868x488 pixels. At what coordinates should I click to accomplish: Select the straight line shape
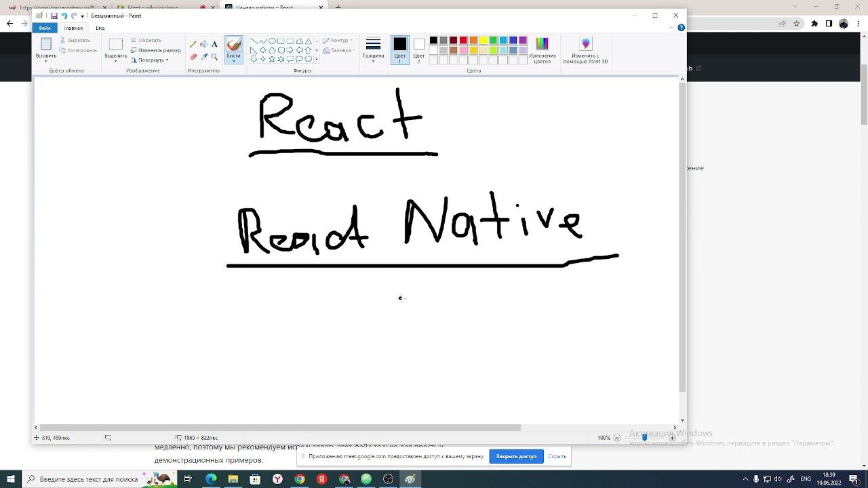(254, 41)
